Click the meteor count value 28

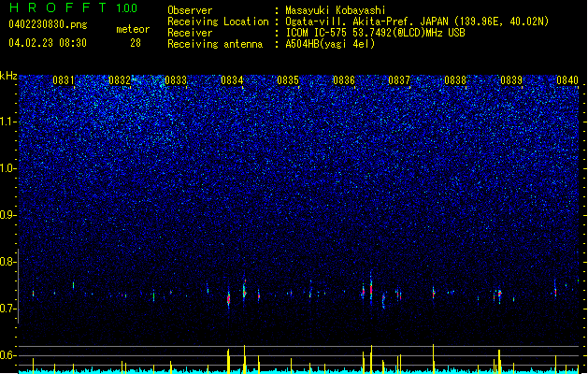pyautogui.click(x=136, y=43)
